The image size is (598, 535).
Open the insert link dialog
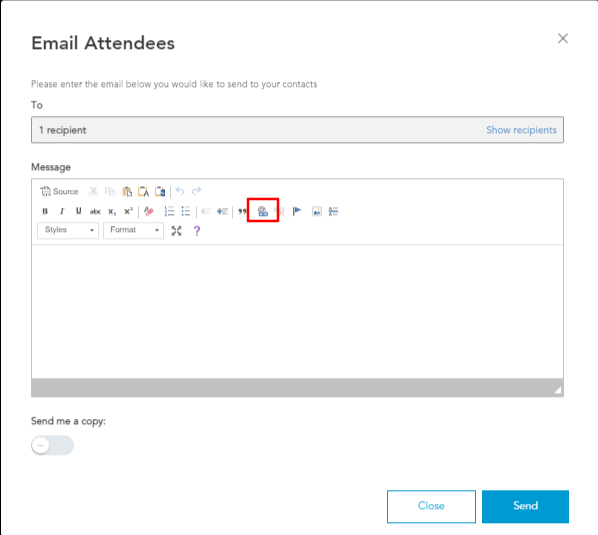(263, 211)
